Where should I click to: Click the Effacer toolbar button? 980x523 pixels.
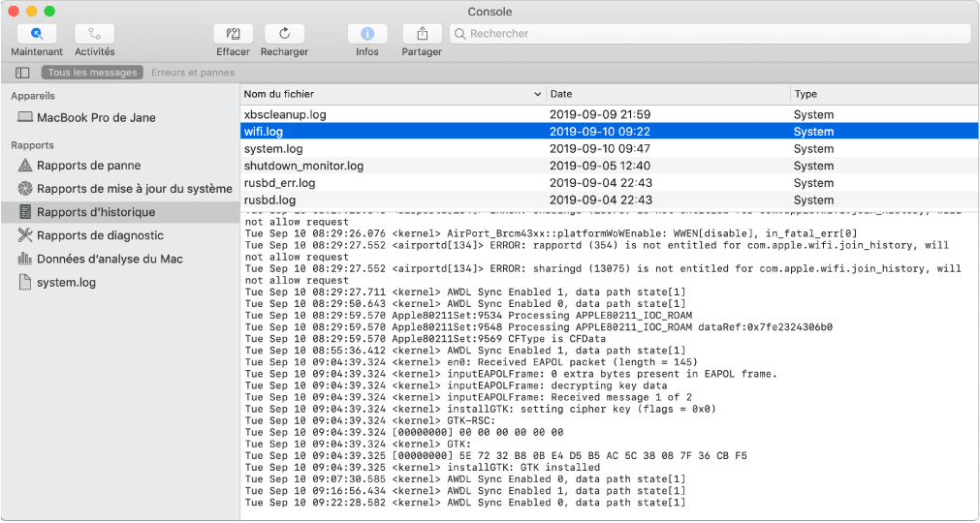[233, 34]
